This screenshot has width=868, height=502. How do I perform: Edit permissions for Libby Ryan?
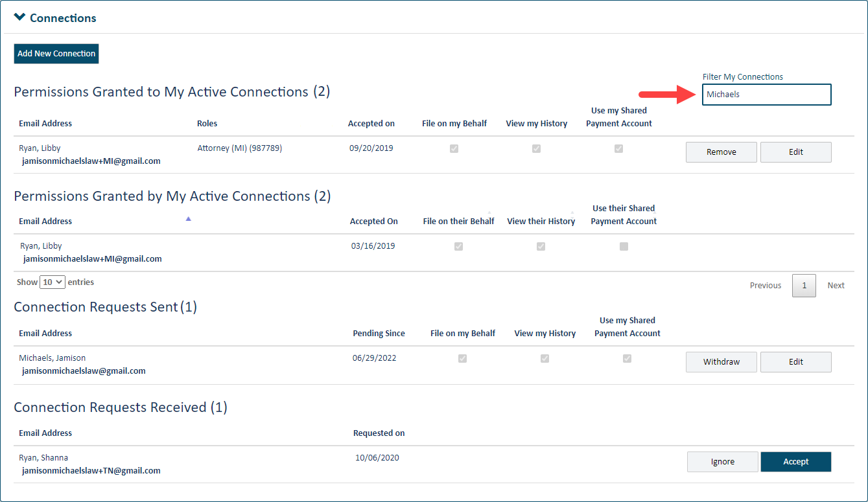pyautogui.click(x=795, y=152)
